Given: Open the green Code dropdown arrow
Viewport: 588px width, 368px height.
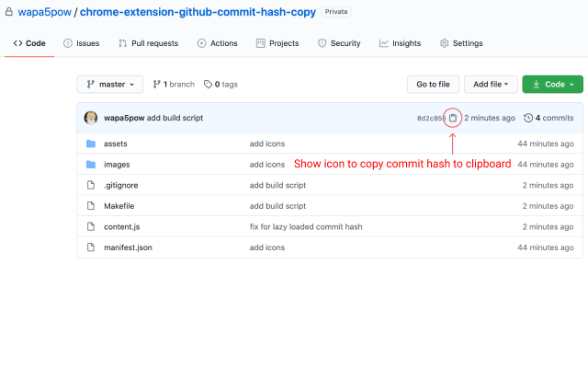Looking at the screenshot, I should (x=571, y=85).
